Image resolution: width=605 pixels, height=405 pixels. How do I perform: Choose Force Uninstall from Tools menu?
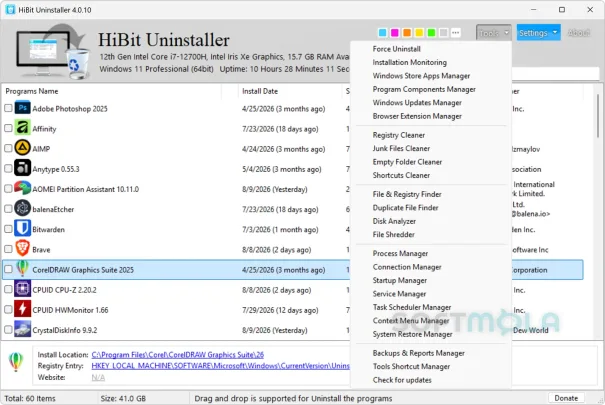[x=396, y=49]
